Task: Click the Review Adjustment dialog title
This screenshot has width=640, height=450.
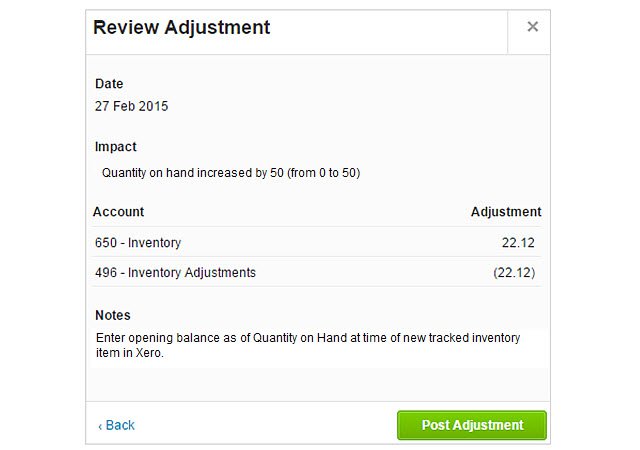Action: (181, 28)
